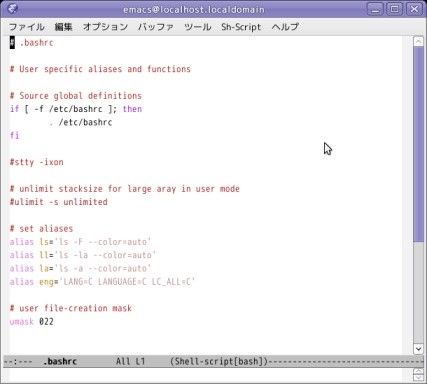Click the alias ls='ls -F --color=auto' line
This screenshot has width=427, height=384.
(80, 242)
